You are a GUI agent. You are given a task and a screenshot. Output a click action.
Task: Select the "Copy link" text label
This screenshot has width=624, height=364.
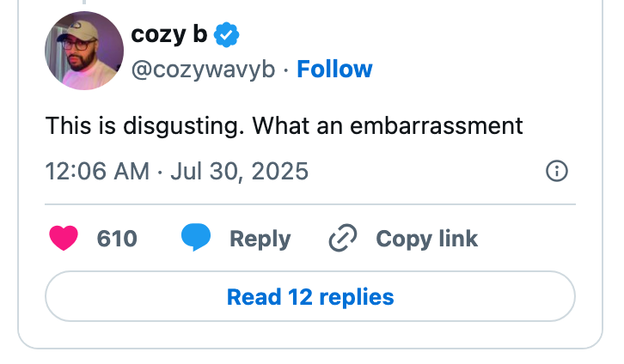[426, 239]
